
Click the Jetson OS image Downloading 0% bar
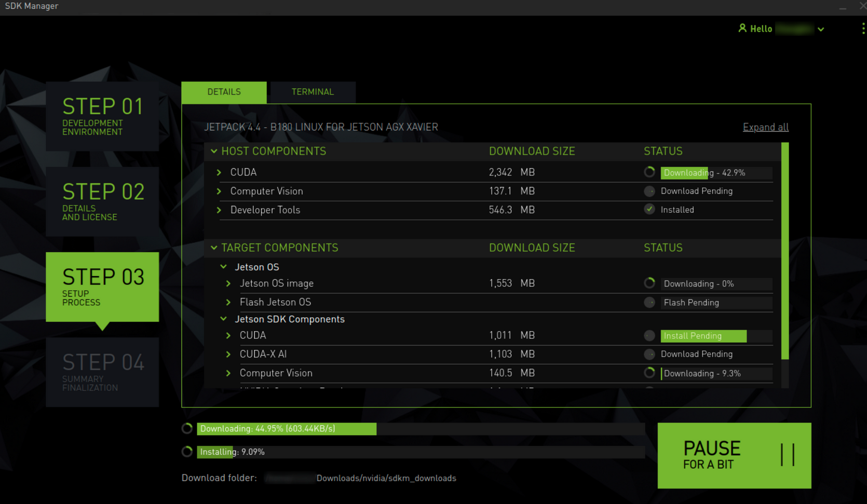pyautogui.click(x=716, y=283)
